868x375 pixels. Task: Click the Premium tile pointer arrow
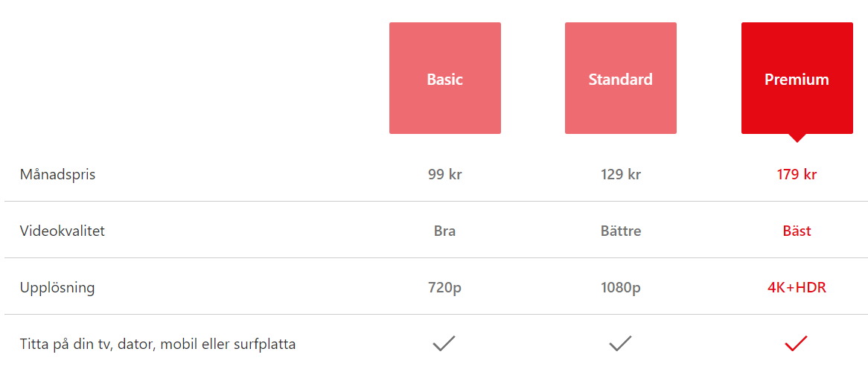click(x=797, y=138)
